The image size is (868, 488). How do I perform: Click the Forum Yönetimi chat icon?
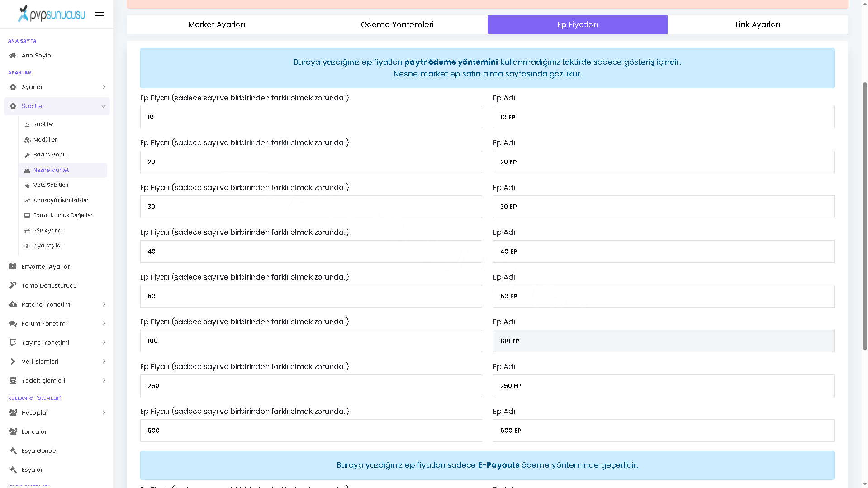point(13,324)
